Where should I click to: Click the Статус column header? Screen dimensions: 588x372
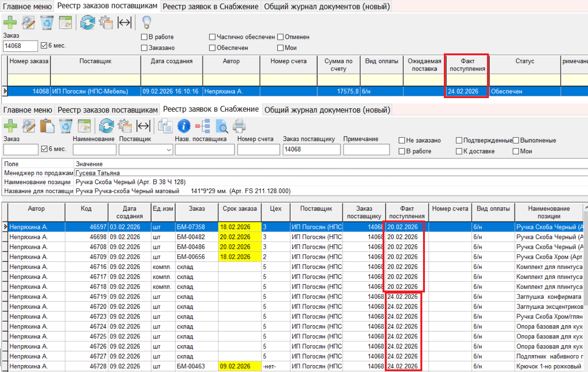coord(524,64)
